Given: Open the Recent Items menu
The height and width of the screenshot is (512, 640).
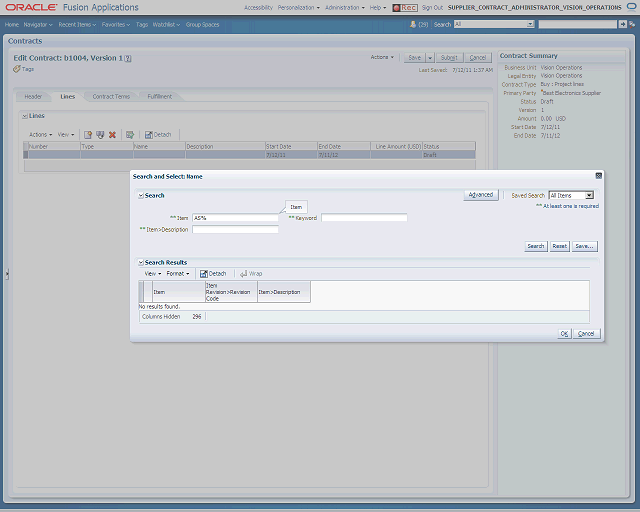Looking at the screenshot, I should pyautogui.click(x=77, y=24).
